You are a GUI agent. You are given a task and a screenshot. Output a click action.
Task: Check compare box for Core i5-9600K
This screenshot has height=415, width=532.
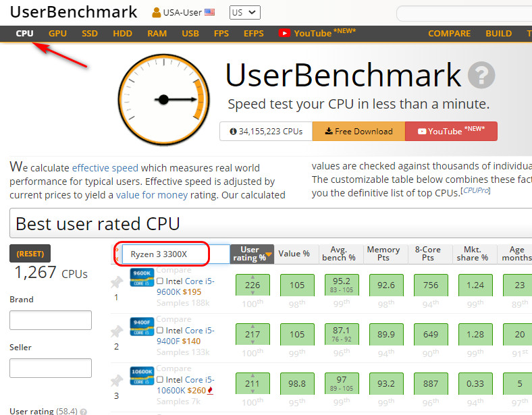[160, 281]
